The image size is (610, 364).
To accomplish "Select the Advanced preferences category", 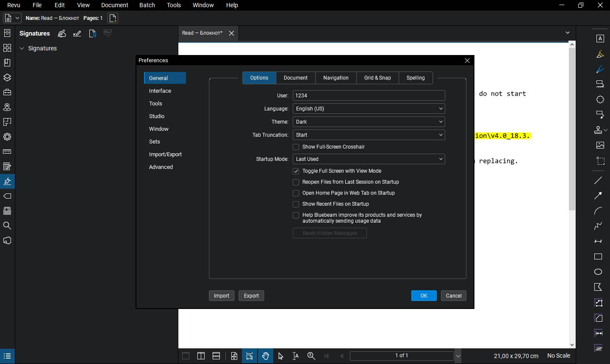I will (x=161, y=167).
